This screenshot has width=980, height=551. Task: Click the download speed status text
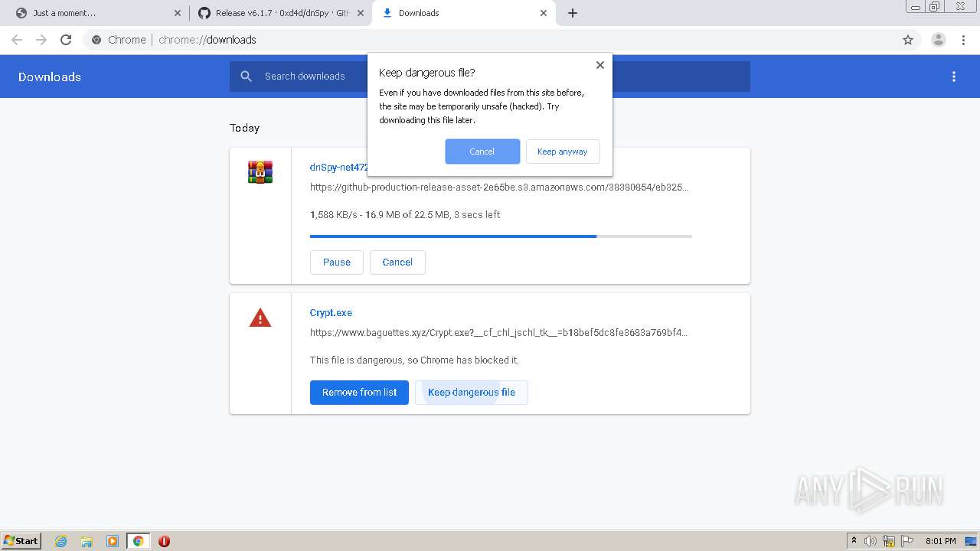click(405, 214)
